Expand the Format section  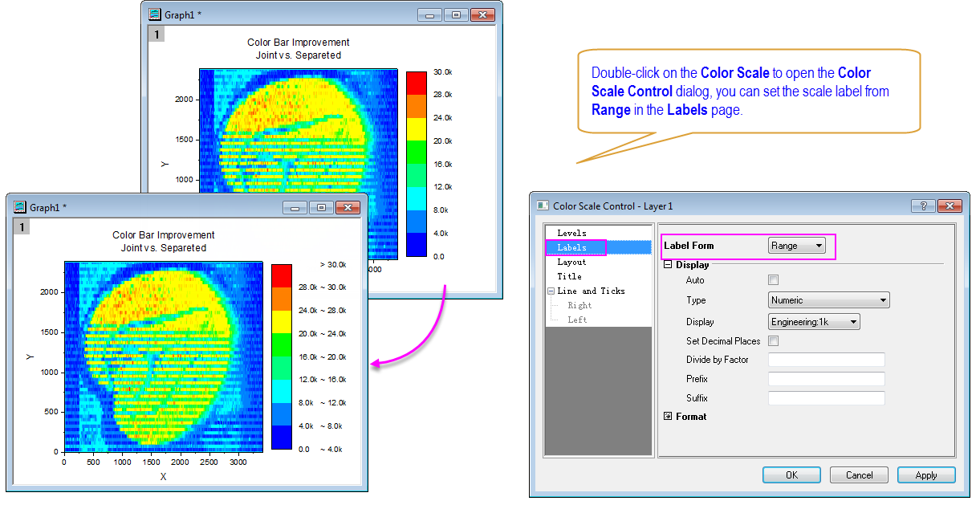click(668, 417)
